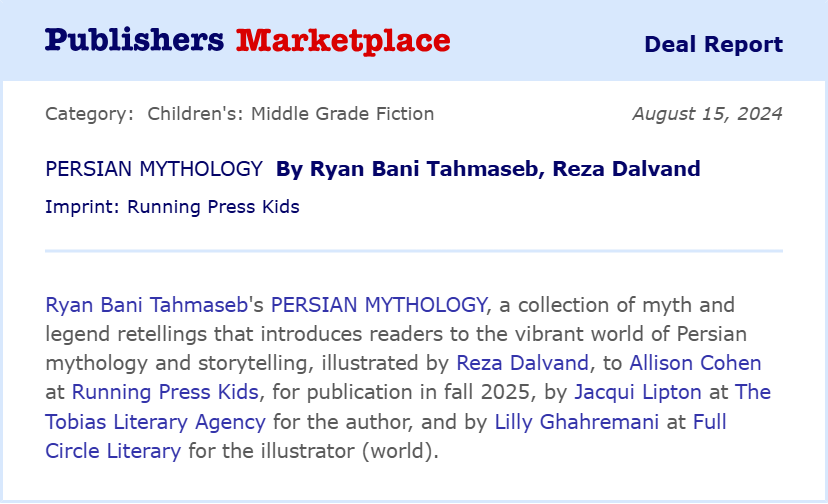The image size is (828, 504).
Task: Click the Category label text
Action: [89, 114]
